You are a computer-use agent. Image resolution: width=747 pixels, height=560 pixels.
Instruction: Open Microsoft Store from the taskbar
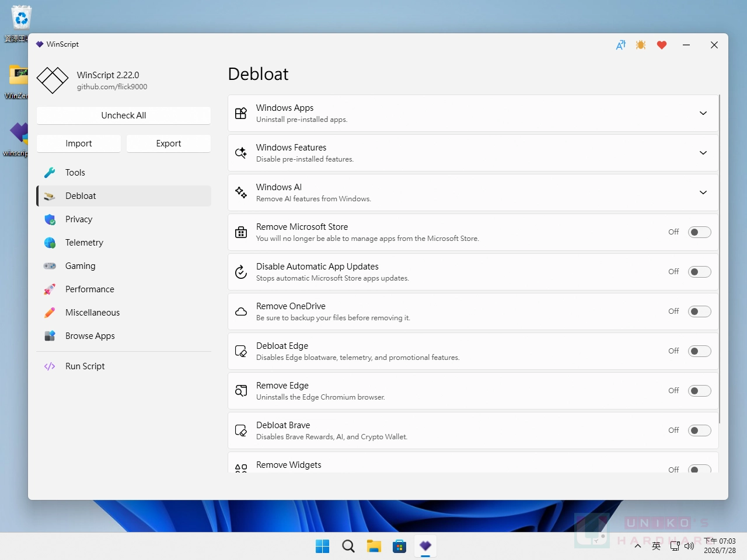pyautogui.click(x=400, y=546)
